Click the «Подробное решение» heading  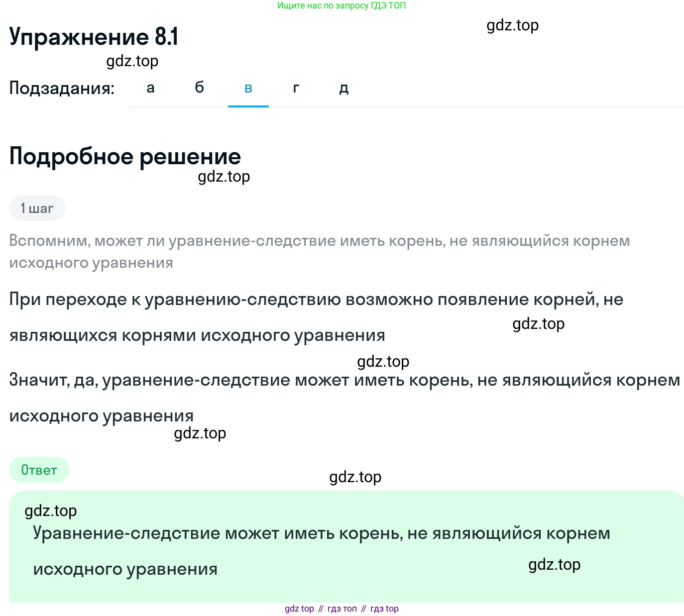coord(125,156)
